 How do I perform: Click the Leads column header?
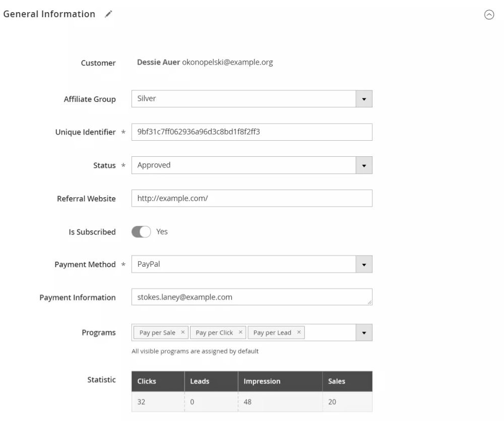pos(200,382)
